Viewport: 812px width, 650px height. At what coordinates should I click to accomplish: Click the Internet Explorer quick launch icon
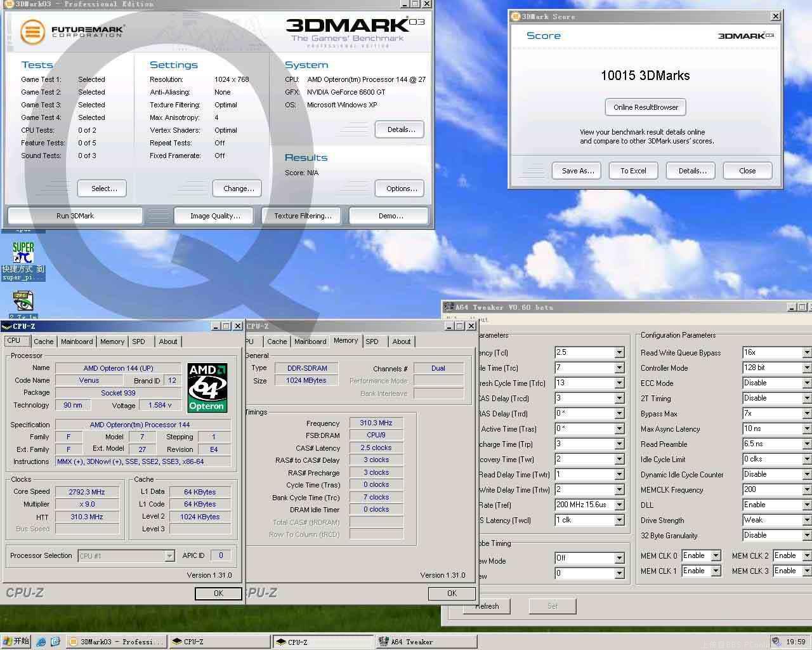point(41,642)
